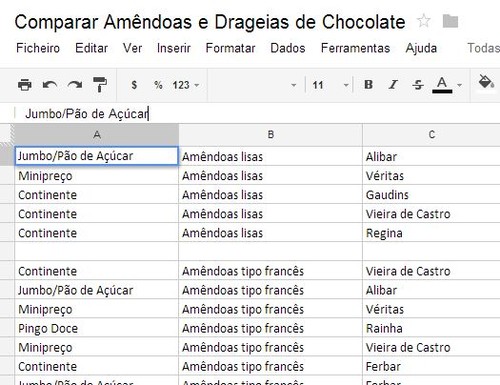Move spreadsheet to a folder
The image size is (500, 385).
[x=450, y=21]
